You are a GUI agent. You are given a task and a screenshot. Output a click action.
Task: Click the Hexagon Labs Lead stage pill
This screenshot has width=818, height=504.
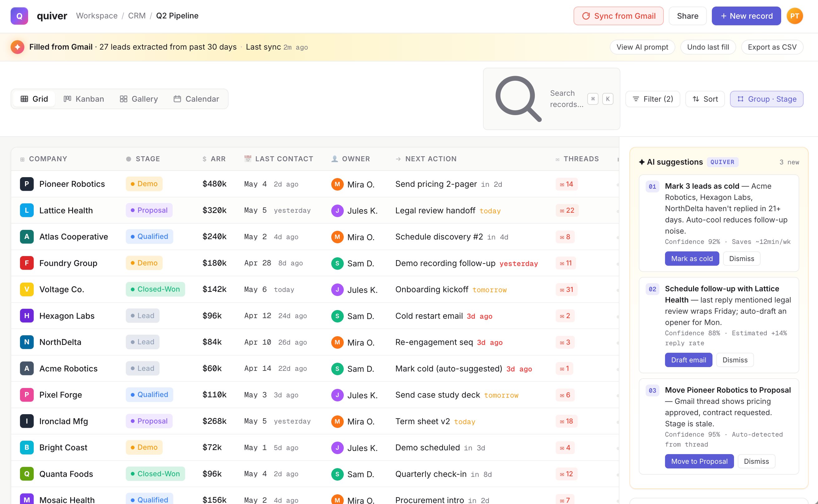tap(142, 316)
